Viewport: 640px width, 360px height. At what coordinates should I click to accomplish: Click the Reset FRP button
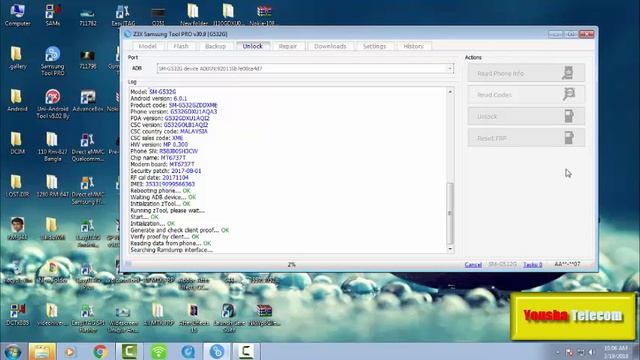tap(526, 138)
